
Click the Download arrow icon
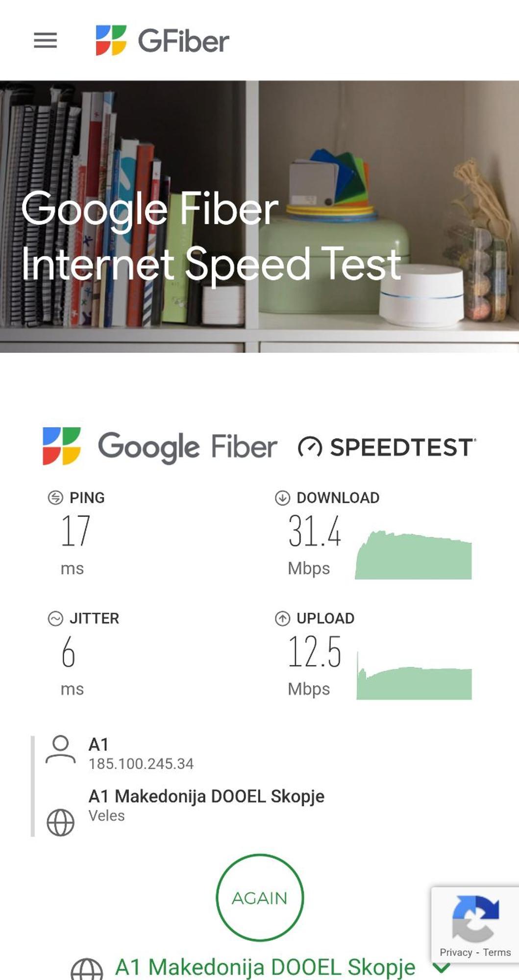[x=282, y=497]
